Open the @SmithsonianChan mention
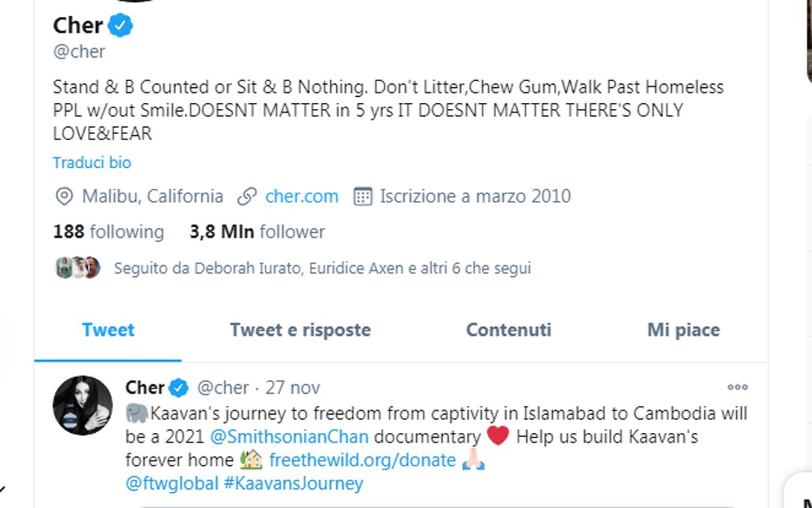The image size is (812, 508). click(289, 437)
